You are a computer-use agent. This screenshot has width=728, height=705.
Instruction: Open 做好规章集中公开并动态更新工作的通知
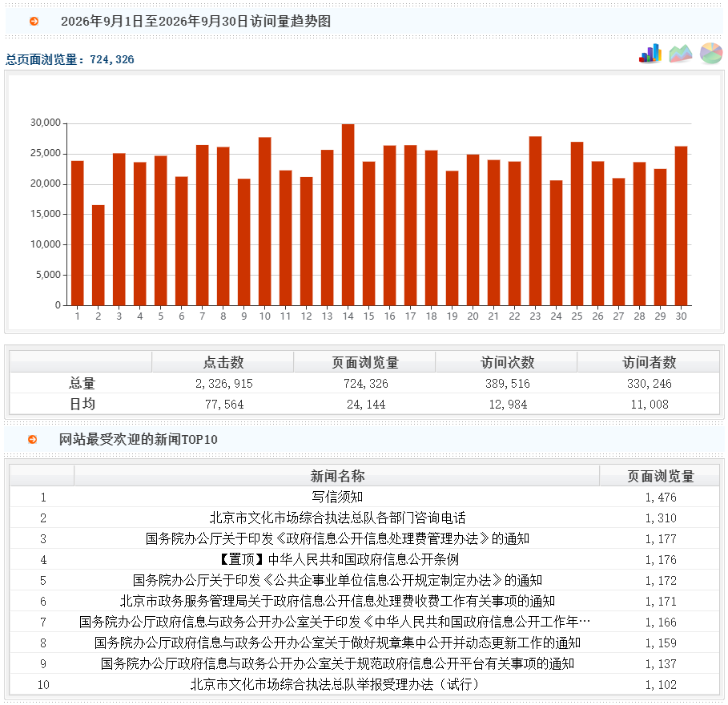(x=337, y=643)
